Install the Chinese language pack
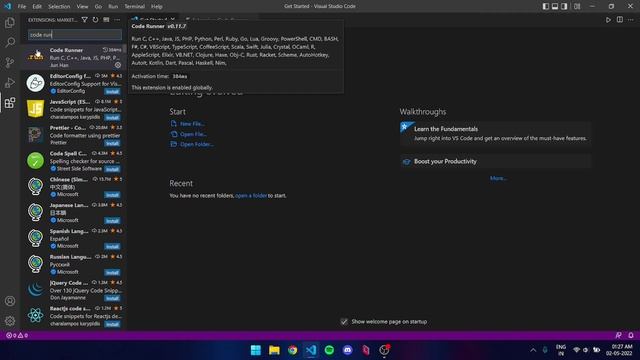Screen dimensions: 640x360 point(112,195)
